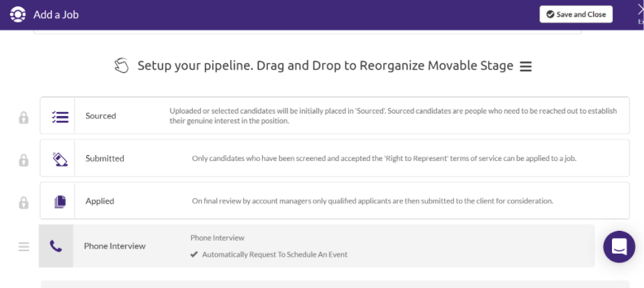Click the Setup your pipeline heading

pyautogui.click(x=325, y=65)
